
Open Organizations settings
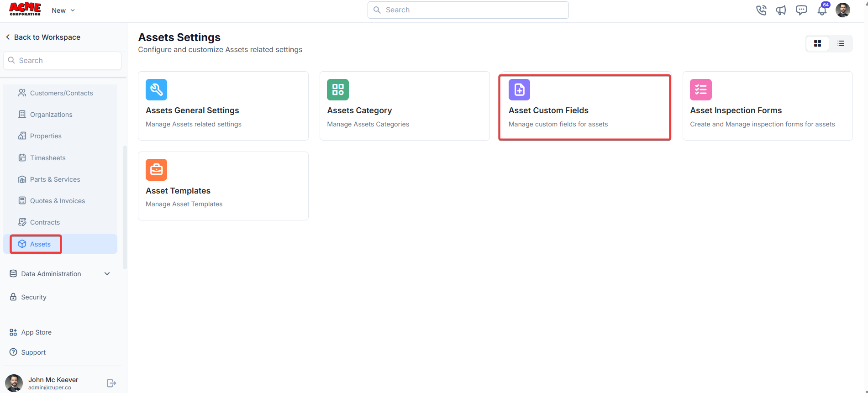pos(60,115)
